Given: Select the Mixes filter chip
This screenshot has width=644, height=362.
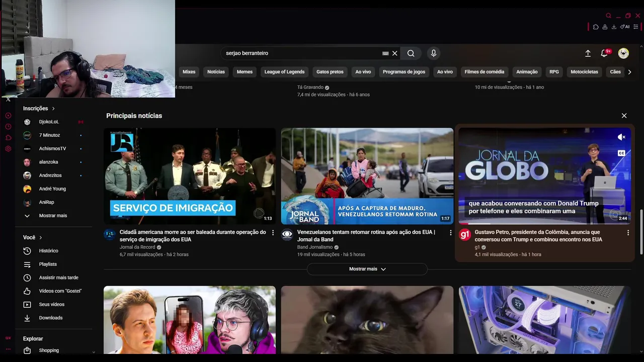Looking at the screenshot, I should (x=189, y=72).
